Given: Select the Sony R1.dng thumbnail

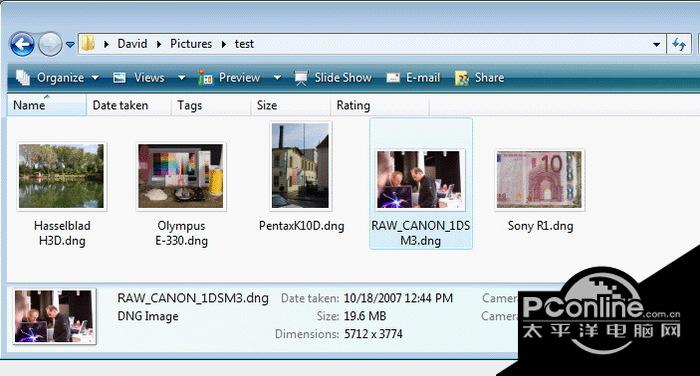Looking at the screenshot, I should tap(540, 180).
